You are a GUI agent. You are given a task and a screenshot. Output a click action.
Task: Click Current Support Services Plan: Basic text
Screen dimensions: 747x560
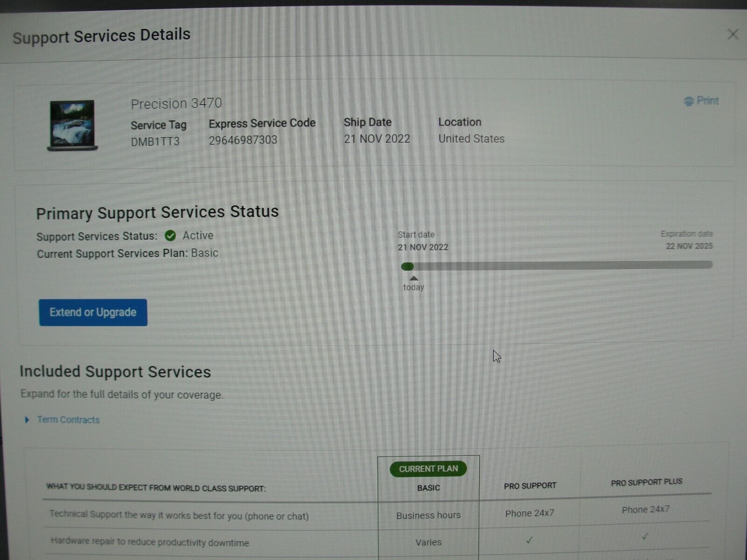[127, 253]
